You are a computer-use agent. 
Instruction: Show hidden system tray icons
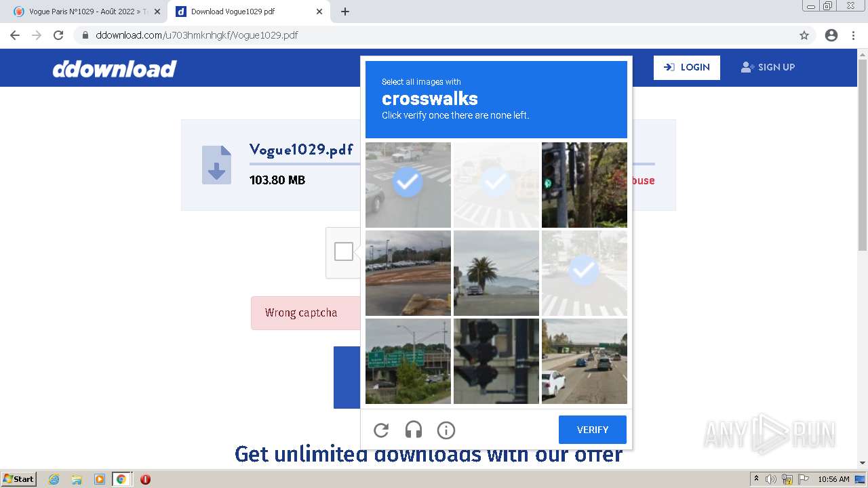tap(757, 479)
